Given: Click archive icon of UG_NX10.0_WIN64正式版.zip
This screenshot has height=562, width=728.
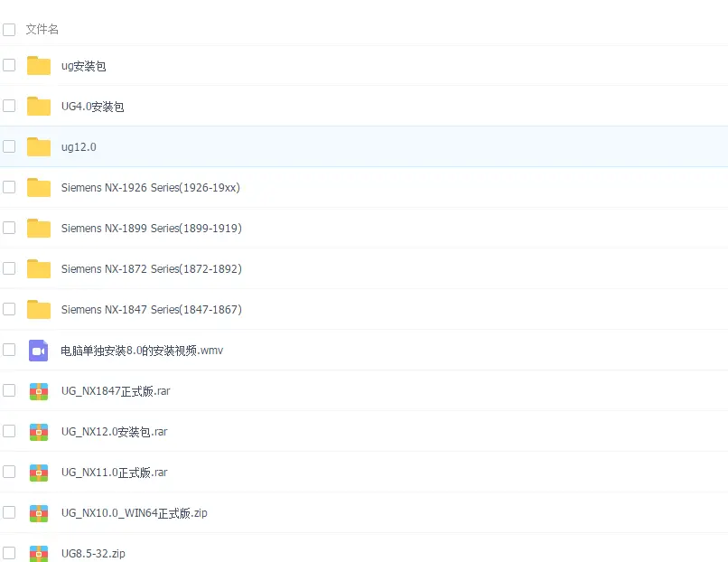Looking at the screenshot, I should pos(39,513).
